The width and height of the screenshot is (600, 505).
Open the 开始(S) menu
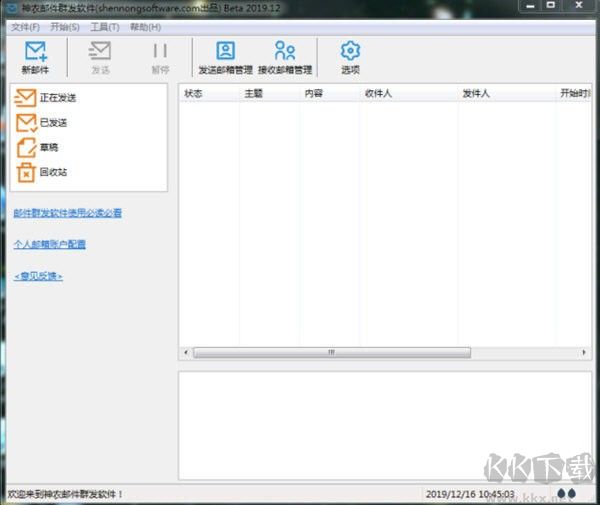(x=65, y=27)
